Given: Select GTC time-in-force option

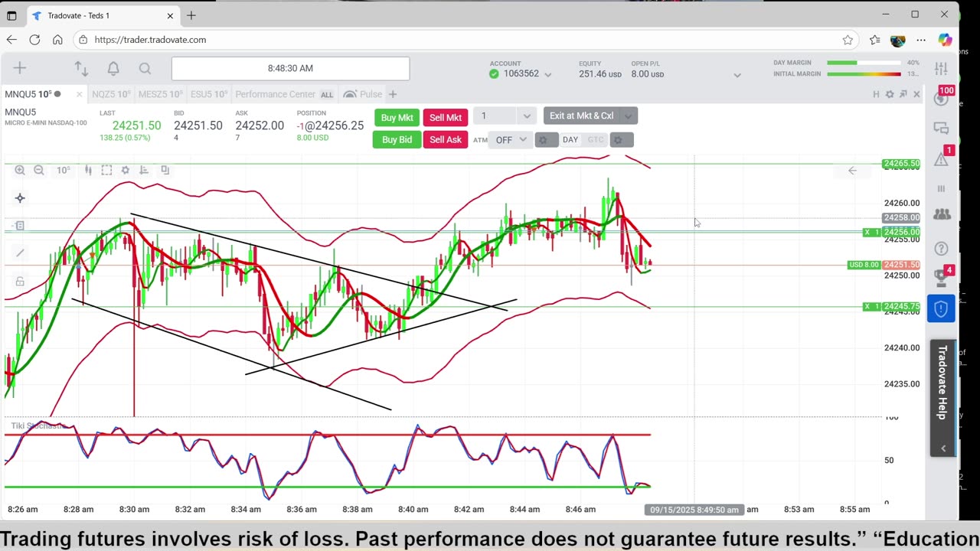Looking at the screenshot, I should (596, 139).
